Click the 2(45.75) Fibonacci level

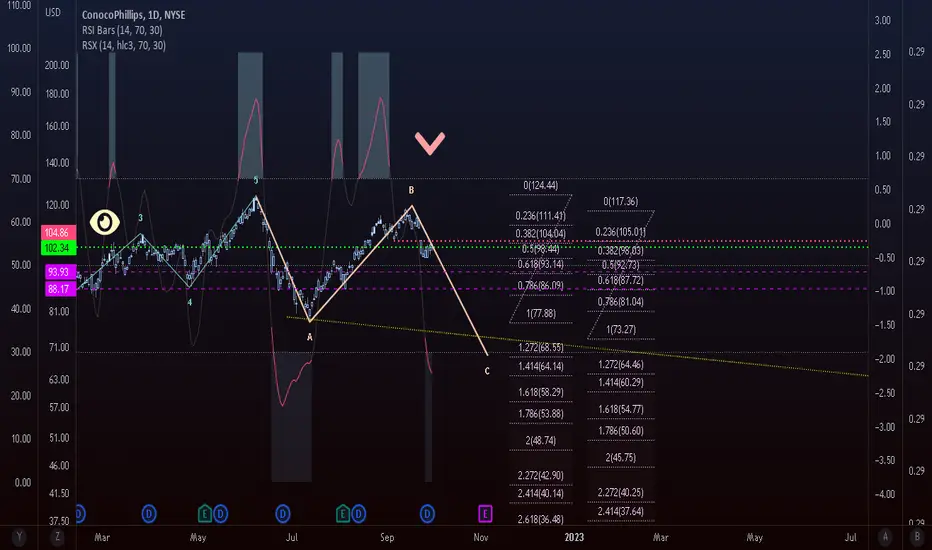[621, 457]
